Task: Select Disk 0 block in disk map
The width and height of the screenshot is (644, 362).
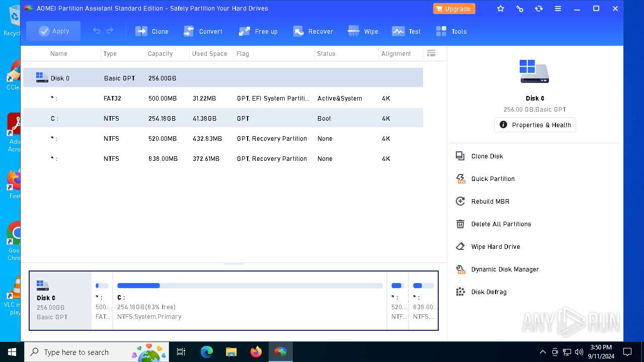Action: pyautogui.click(x=61, y=301)
